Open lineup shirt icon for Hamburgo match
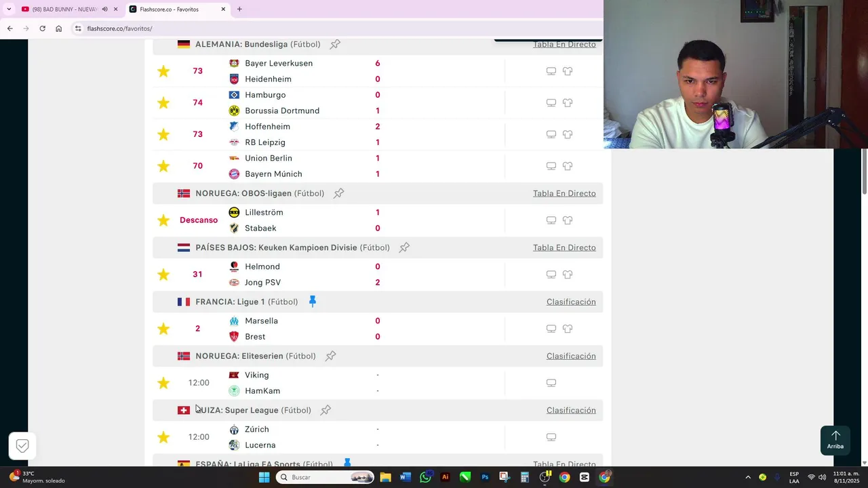Viewport: 868px width, 488px height. pos(568,103)
